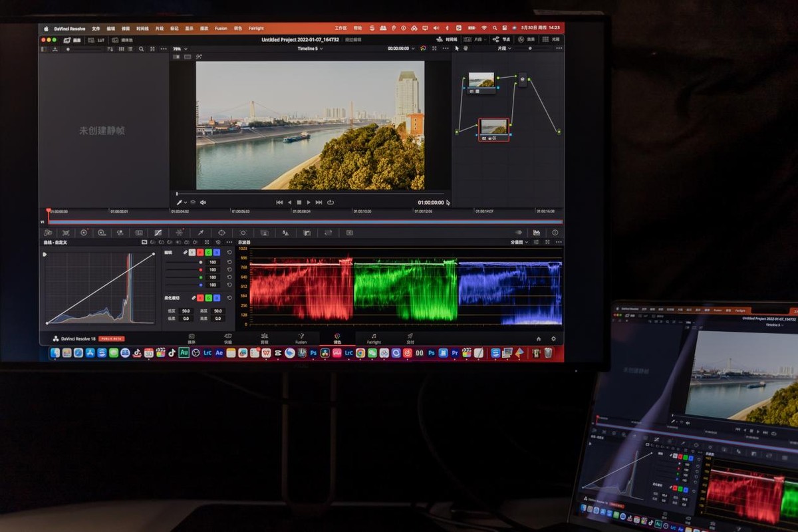The width and height of the screenshot is (798, 532).
Task: Select the Qualifier eyedropper palette
Action: click(200, 233)
